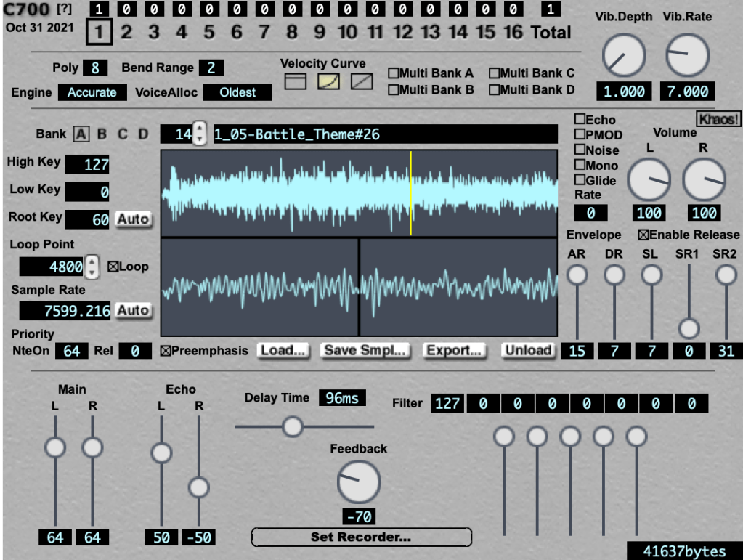Click the echo Feedback knob
The width and height of the screenshot is (743, 560).
tap(359, 482)
